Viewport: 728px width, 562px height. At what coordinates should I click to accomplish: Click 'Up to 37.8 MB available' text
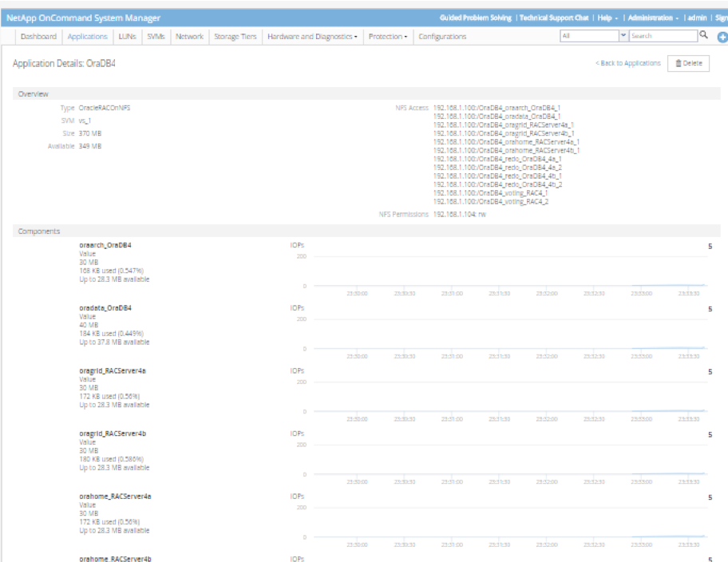click(114, 342)
